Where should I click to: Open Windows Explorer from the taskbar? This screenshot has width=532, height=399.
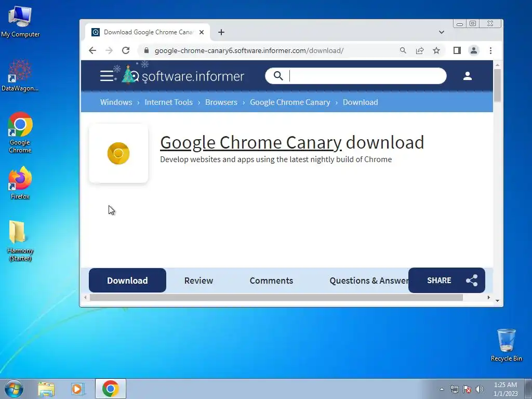click(x=46, y=389)
